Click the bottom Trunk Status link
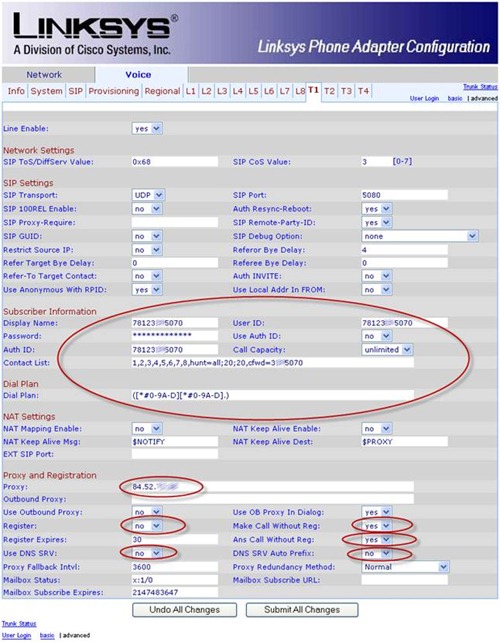This screenshot has height=642, width=500. pyautogui.click(x=19, y=624)
